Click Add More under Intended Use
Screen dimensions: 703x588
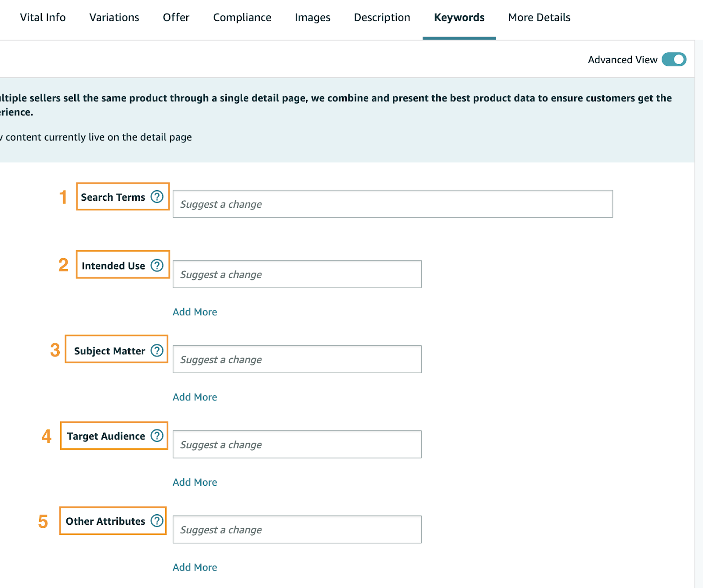[195, 312]
